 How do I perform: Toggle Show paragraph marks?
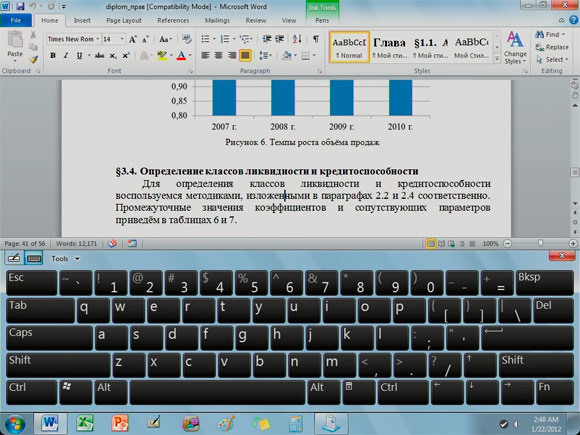316,39
